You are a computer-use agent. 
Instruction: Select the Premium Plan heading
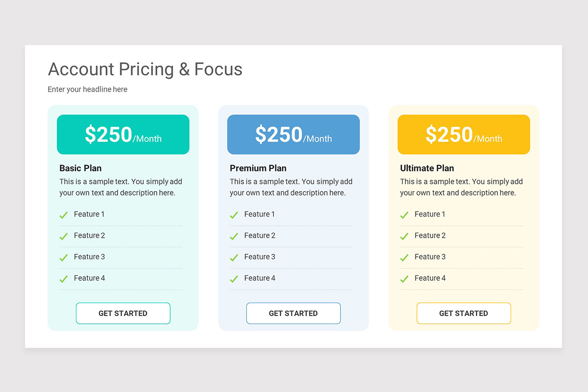258,168
